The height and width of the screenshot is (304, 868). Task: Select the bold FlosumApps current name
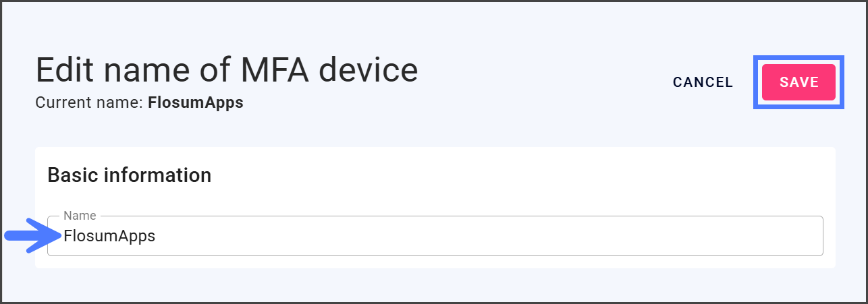196,103
